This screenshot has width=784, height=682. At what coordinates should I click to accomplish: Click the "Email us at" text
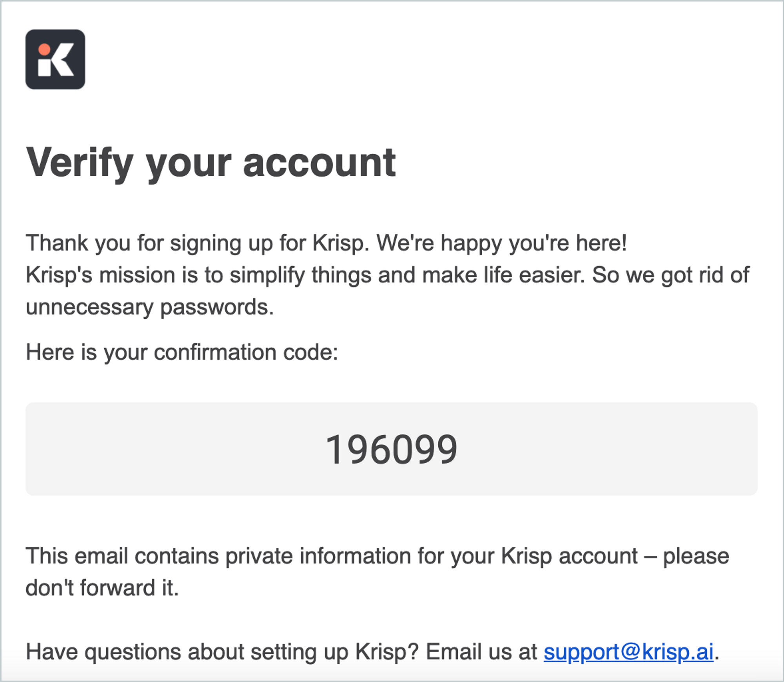coord(481,652)
